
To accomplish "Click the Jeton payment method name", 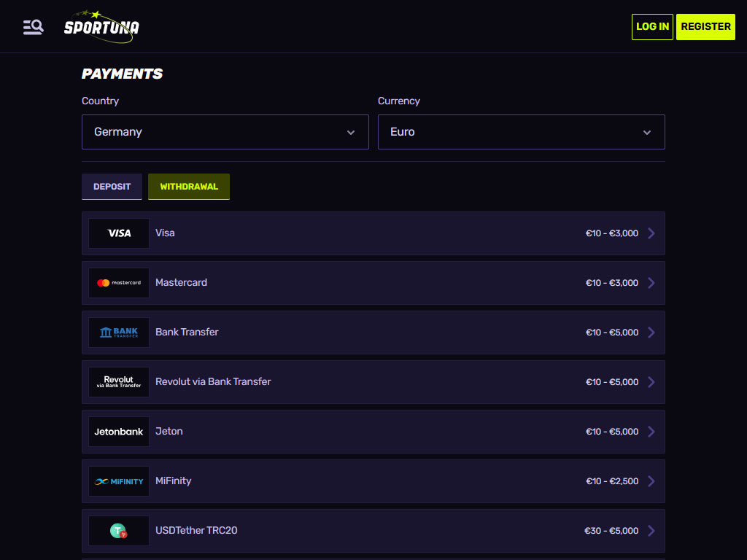I will click(x=169, y=431).
